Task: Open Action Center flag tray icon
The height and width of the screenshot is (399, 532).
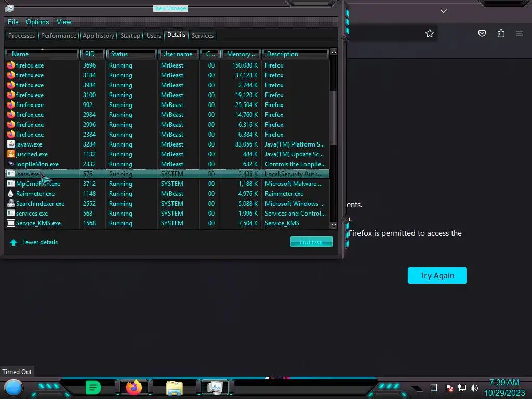Action: 449,388
